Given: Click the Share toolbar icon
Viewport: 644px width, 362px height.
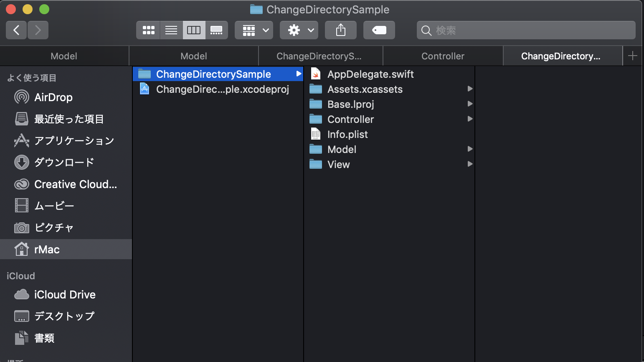Looking at the screenshot, I should [x=341, y=30].
